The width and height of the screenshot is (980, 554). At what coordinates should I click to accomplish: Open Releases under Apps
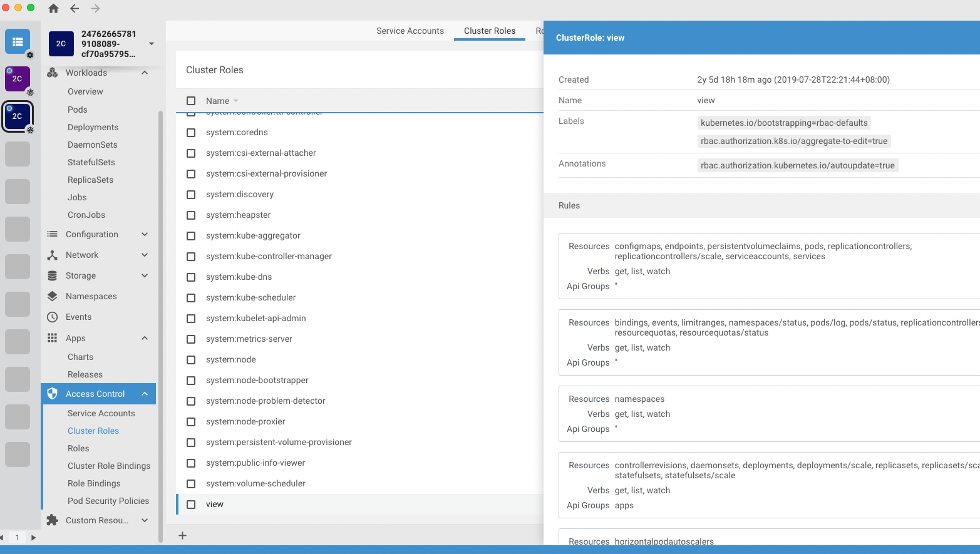point(85,374)
